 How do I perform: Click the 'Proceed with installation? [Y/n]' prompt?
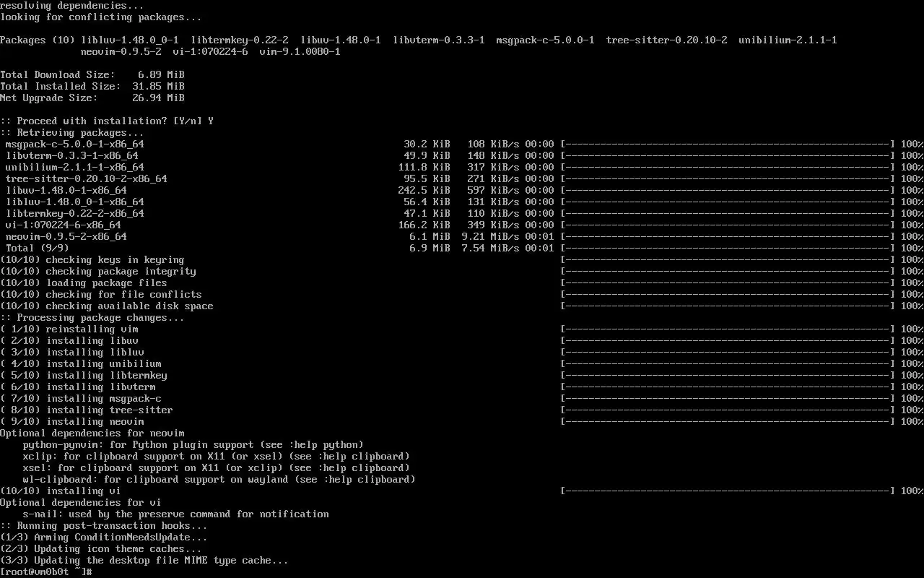(x=107, y=121)
